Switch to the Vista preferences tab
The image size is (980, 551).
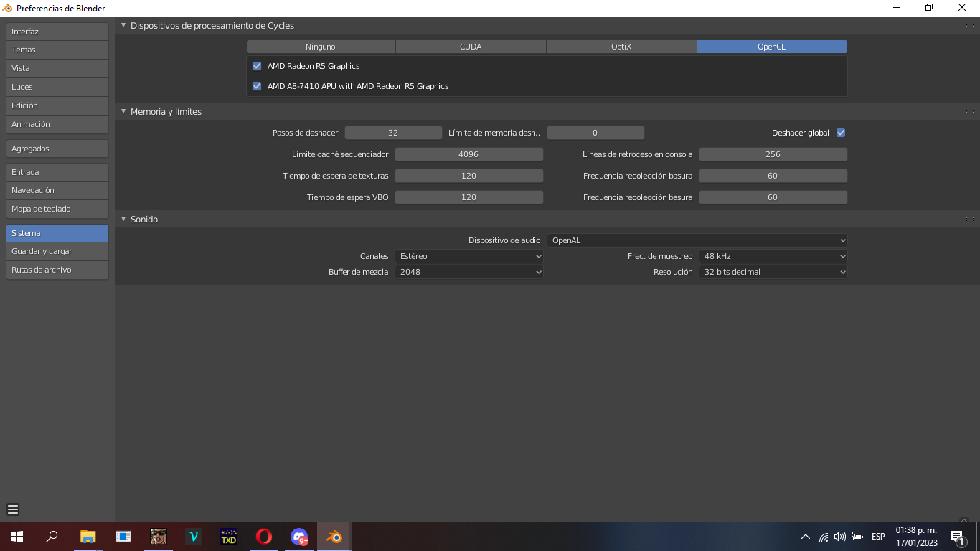pos(57,68)
